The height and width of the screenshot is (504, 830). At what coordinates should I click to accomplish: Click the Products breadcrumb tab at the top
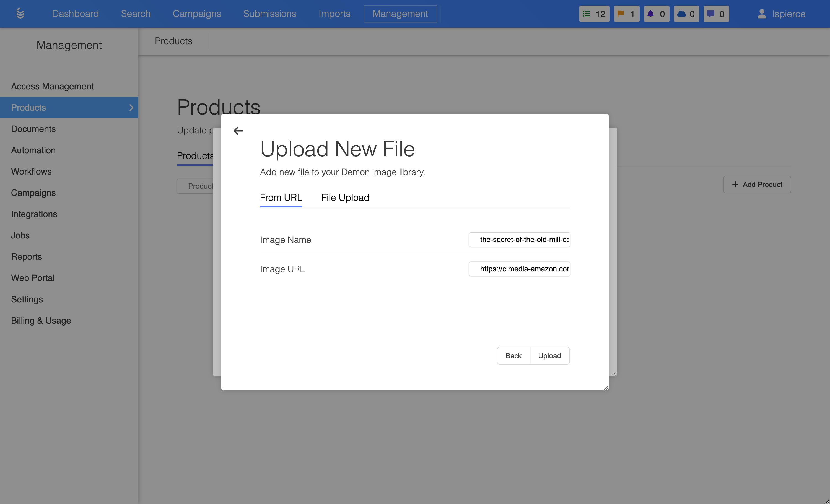click(x=173, y=41)
